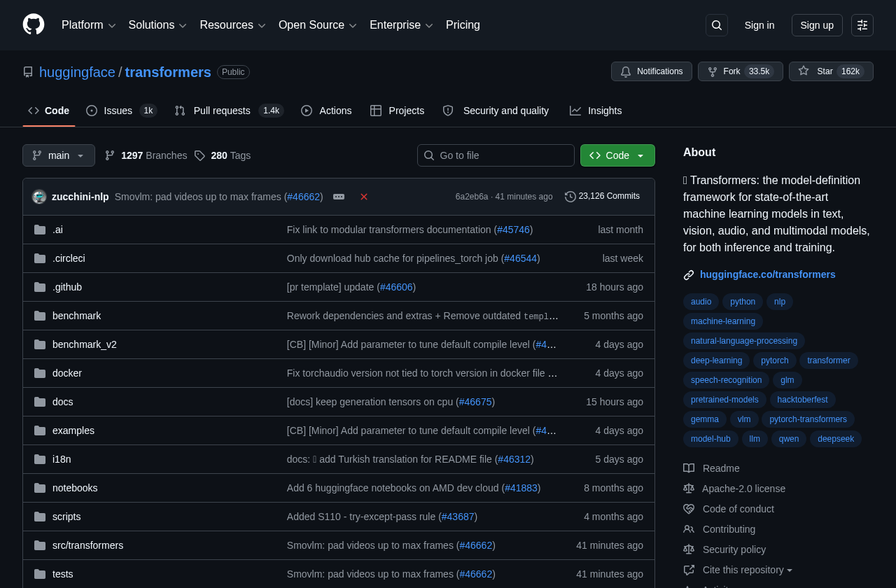Switch to the Security and quality tab

coord(496,111)
